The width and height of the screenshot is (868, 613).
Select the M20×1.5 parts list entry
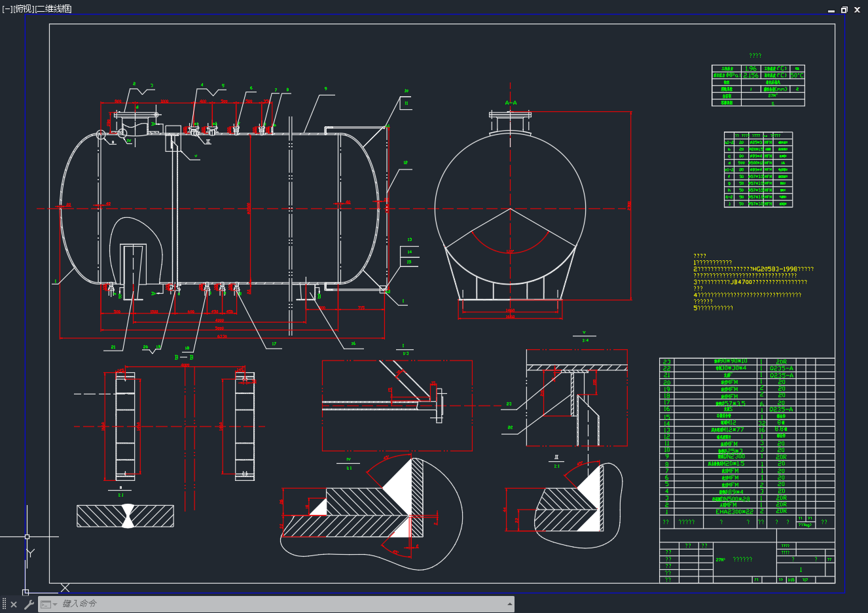(727, 464)
